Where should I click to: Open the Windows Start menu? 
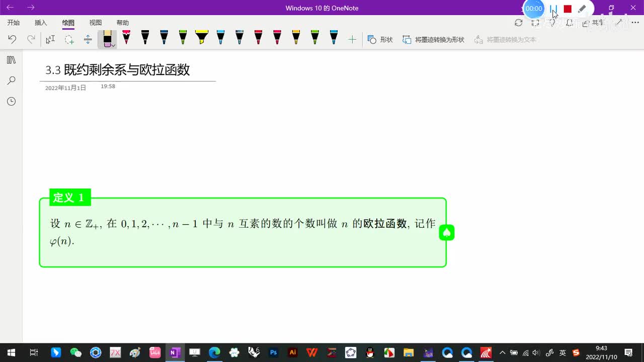[x=11, y=352]
